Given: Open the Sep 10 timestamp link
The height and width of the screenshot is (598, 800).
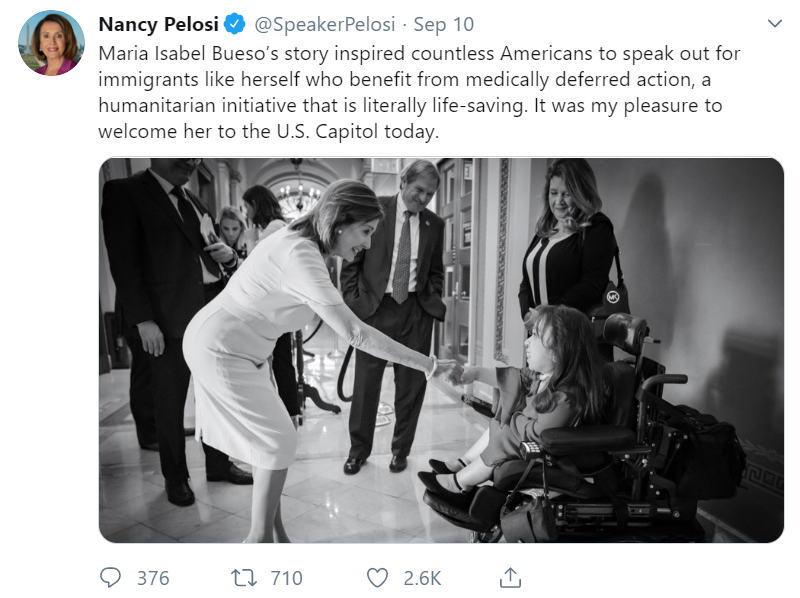Looking at the screenshot, I should [x=444, y=23].
